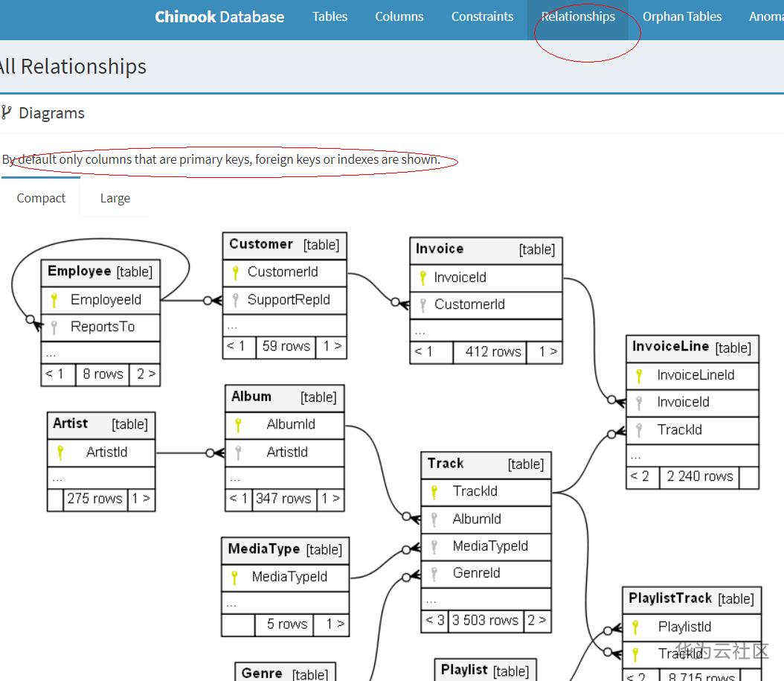Click the InvoiceLineId column text
Screen dimensions: 784x681
[x=695, y=375]
